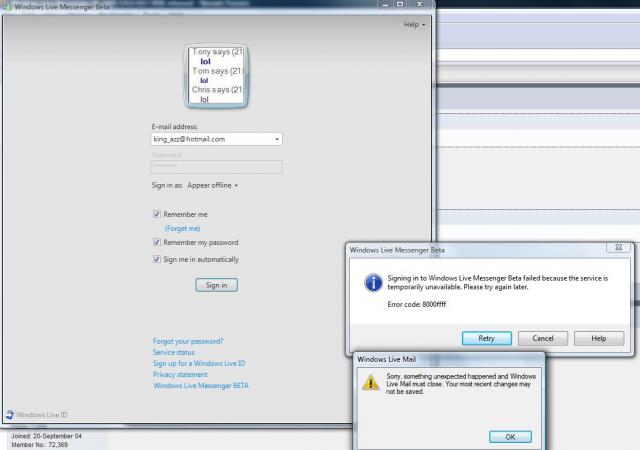Open the Appear offline status dropdown
Viewport: 640px width, 450px height.
(213, 185)
